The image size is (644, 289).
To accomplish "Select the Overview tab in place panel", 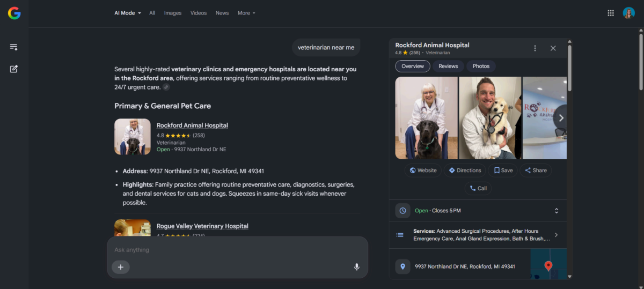I will point(413,66).
